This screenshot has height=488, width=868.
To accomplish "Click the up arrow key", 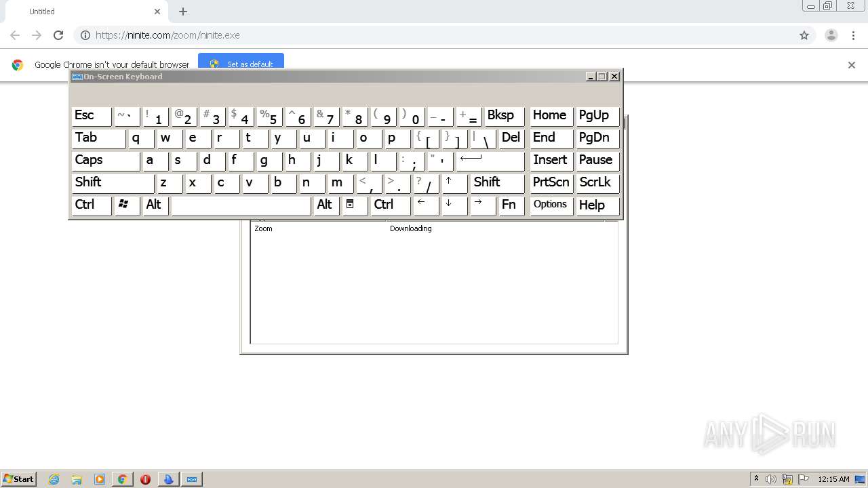I will 454,183.
